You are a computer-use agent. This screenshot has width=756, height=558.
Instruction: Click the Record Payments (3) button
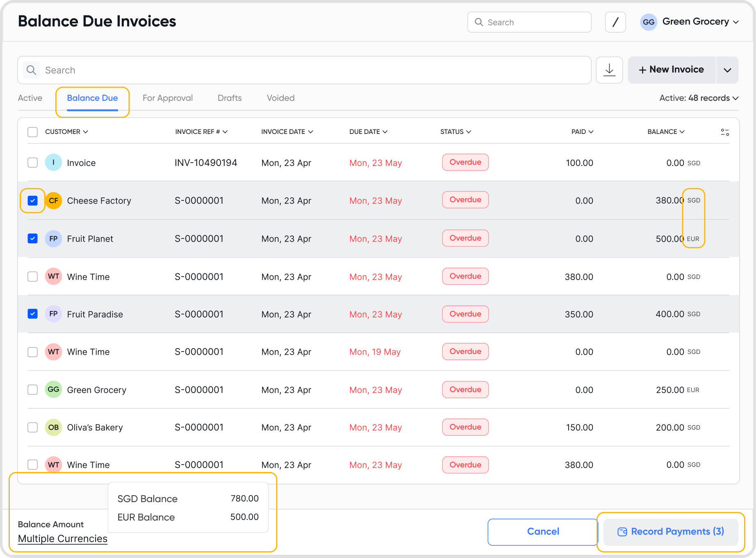pyautogui.click(x=670, y=532)
